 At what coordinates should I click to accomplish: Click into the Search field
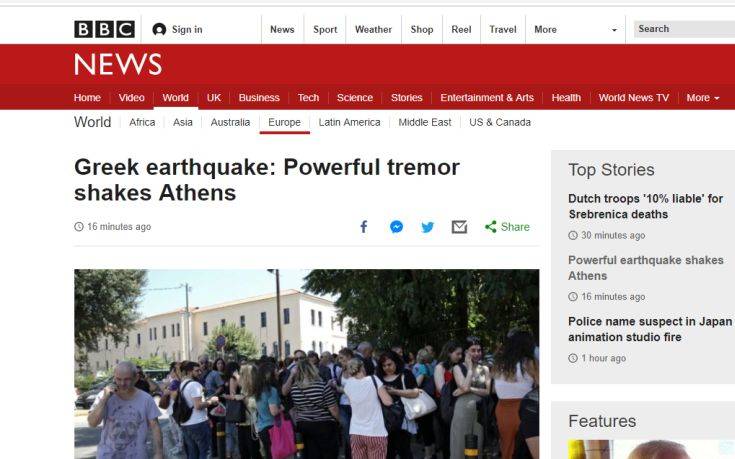pyautogui.click(x=684, y=29)
